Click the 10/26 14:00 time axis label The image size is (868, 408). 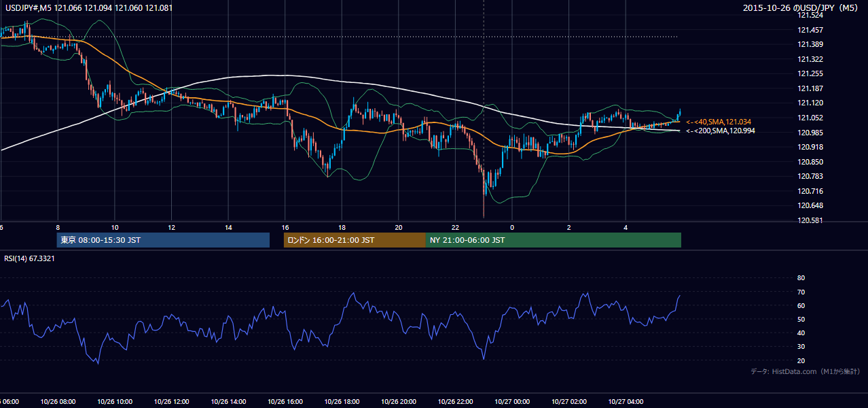coord(228,401)
